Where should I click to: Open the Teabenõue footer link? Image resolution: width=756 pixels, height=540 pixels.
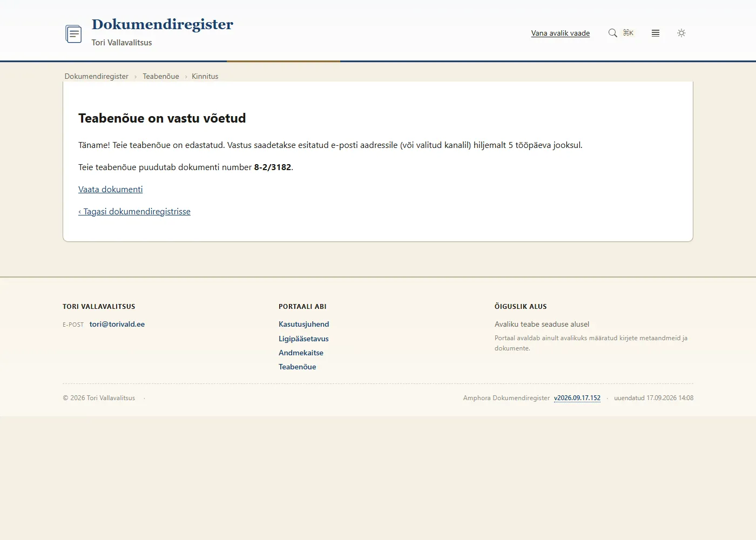tap(298, 367)
